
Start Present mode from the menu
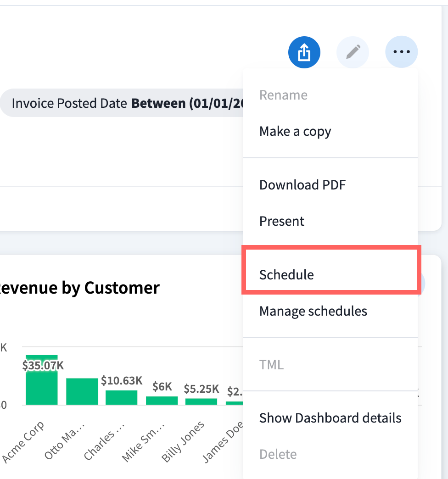pos(282,221)
